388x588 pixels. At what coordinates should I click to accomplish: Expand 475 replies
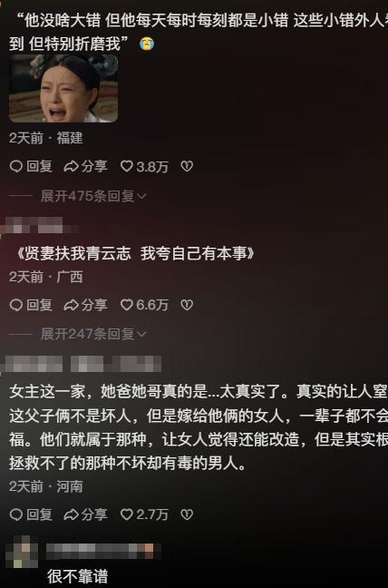pyautogui.click(x=93, y=196)
